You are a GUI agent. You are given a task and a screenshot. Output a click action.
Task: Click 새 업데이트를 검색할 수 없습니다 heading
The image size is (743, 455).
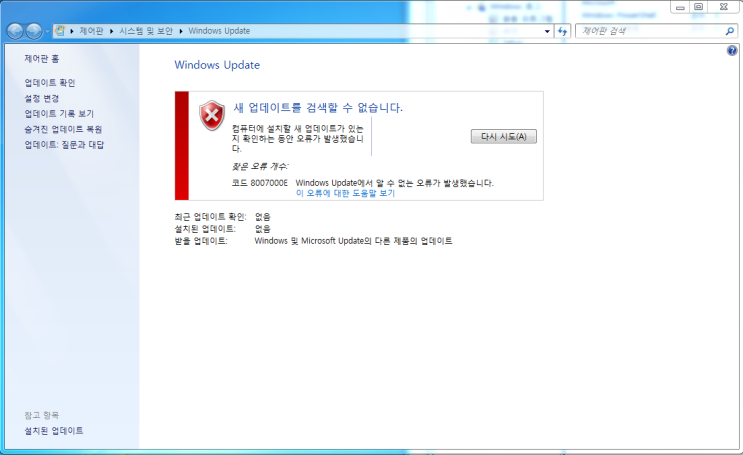coord(318,108)
